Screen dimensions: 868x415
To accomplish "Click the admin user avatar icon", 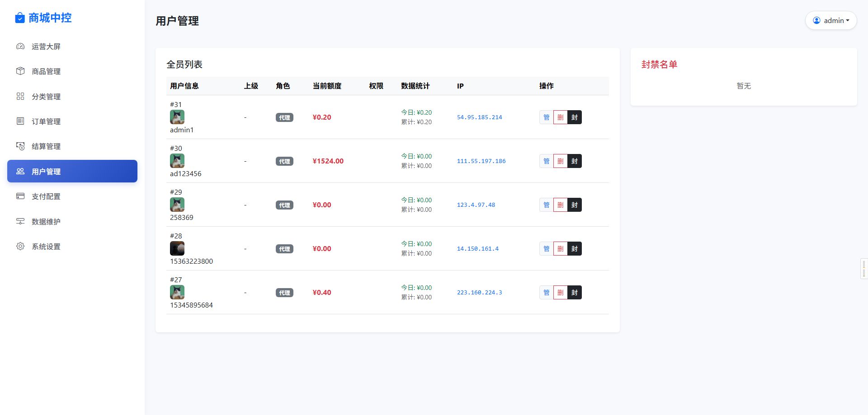I will (816, 20).
